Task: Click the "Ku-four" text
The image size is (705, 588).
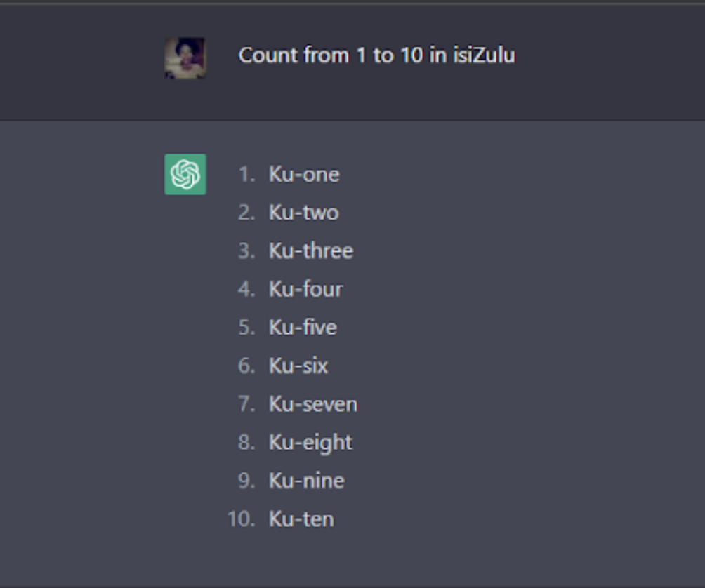Action: click(305, 289)
